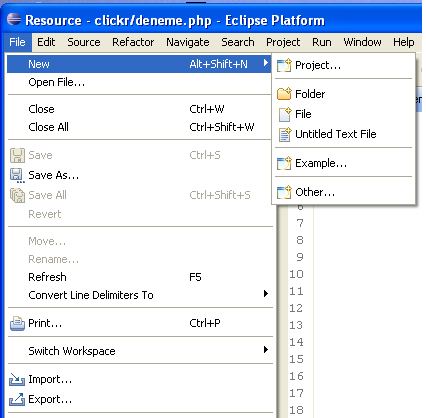426x418 pixels.
Task: Click the New Folder icon
Action: [284, 94]
